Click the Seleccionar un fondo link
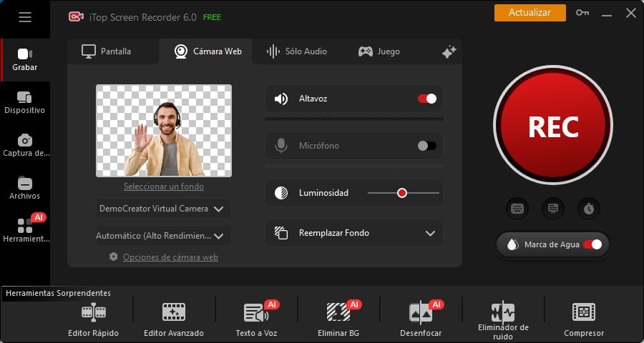 click(x=164, y=187)
